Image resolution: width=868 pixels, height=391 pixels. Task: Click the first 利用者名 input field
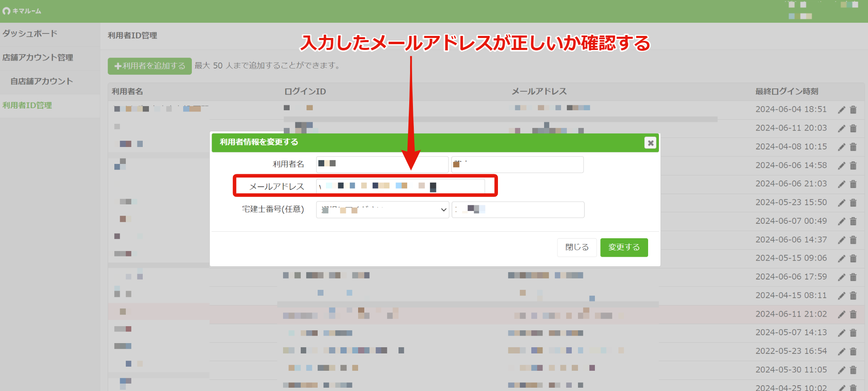pos(382,164)
